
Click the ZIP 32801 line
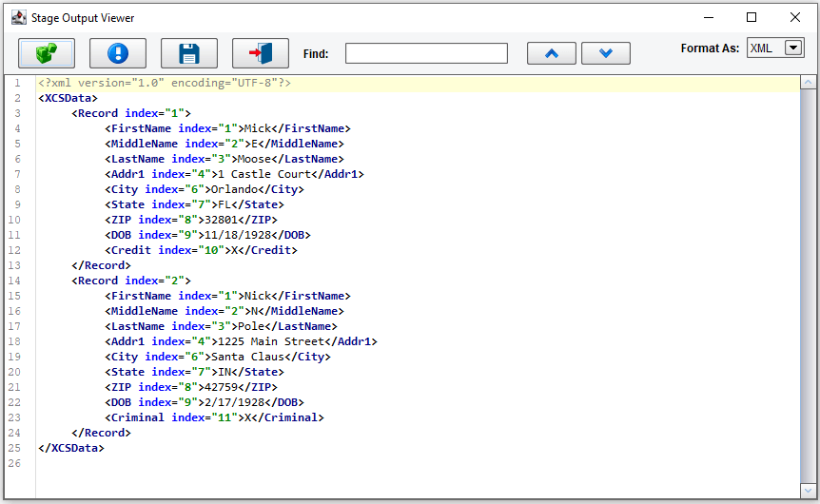[x=191, y=219]
